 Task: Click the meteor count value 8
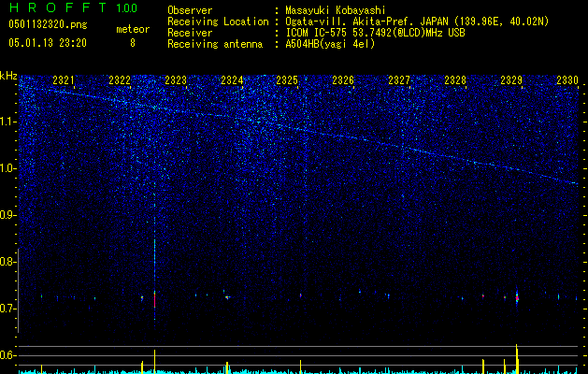[133, 43]
